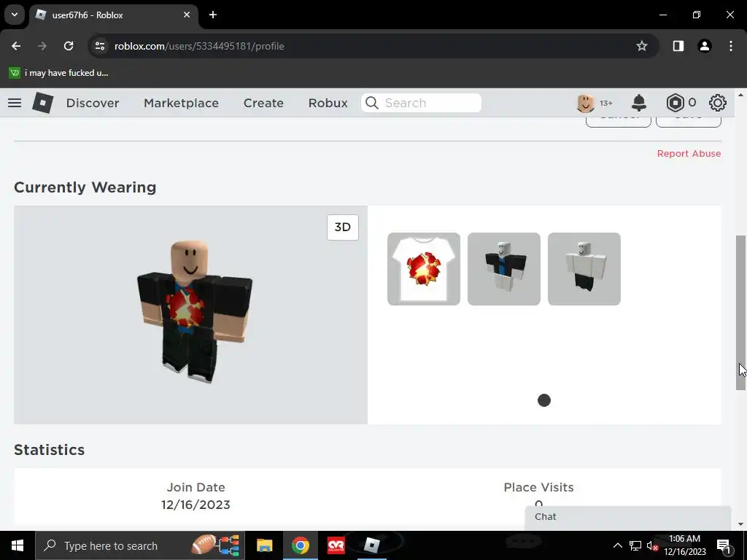Click the football search highlight icon
Image resolution: width=747 pixels, height=560 pixels.
tap(215, 545)
